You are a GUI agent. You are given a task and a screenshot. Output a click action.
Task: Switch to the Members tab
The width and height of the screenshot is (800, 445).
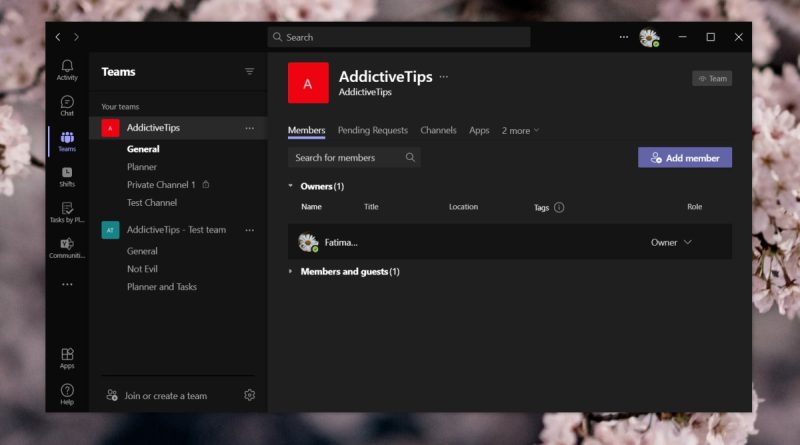click(306, 131)
